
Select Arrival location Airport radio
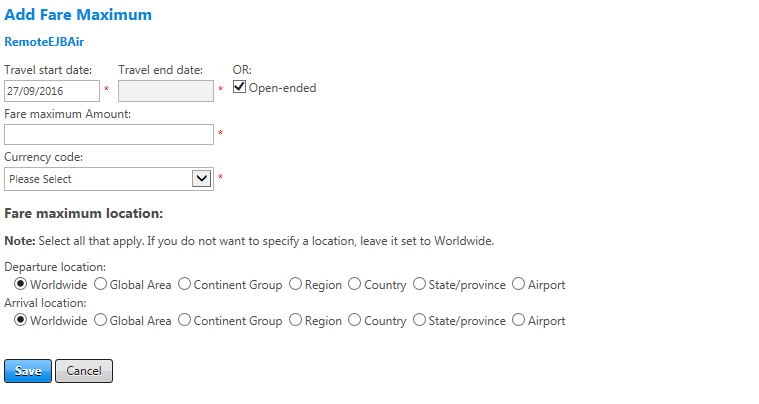coord(518,321)
